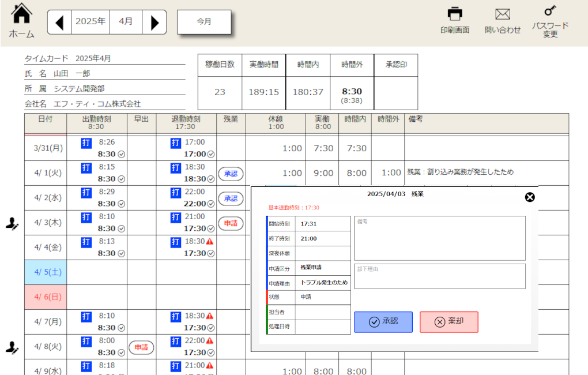Click 打 stamp icon for 4/4 clock-out
588x375 pixels.
click(x=175, y=242)
